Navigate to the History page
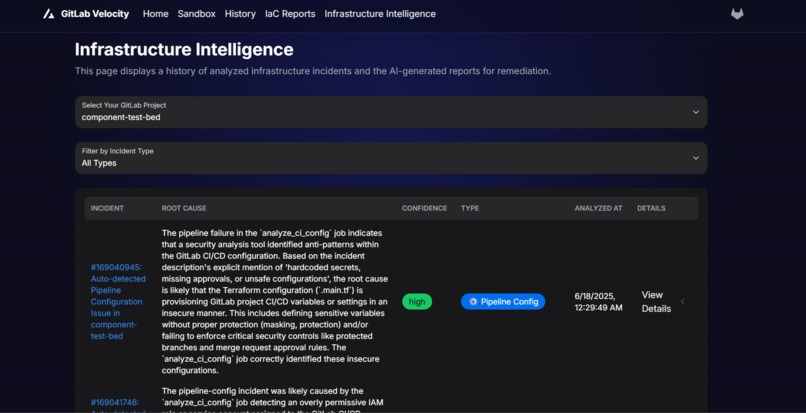Screen dimensions: 806x413 click(240, 14)
